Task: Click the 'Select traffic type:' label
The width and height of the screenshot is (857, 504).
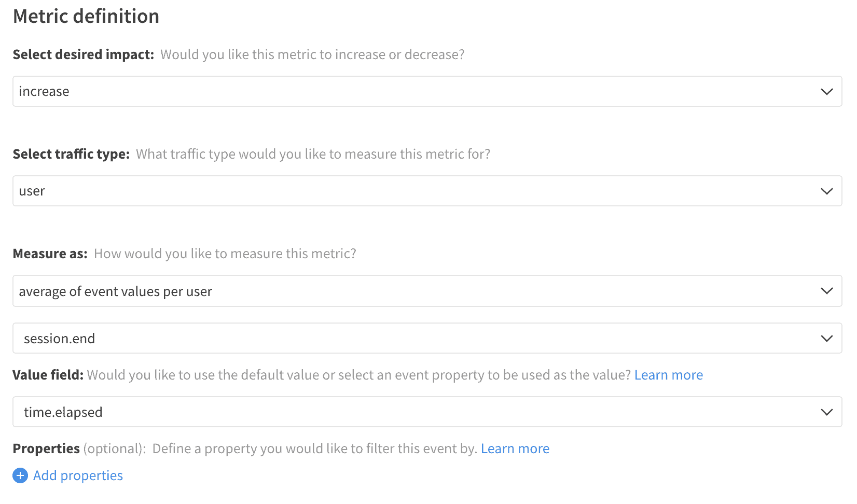Action: coord(71,154)
